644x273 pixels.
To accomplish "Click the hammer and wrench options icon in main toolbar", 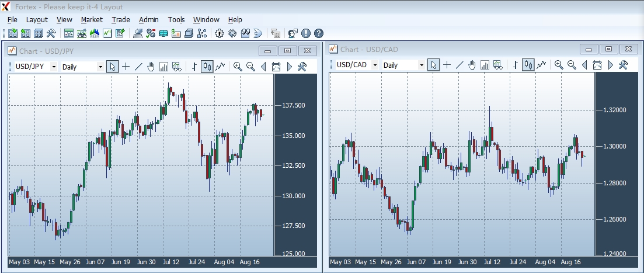I will 51,33.
